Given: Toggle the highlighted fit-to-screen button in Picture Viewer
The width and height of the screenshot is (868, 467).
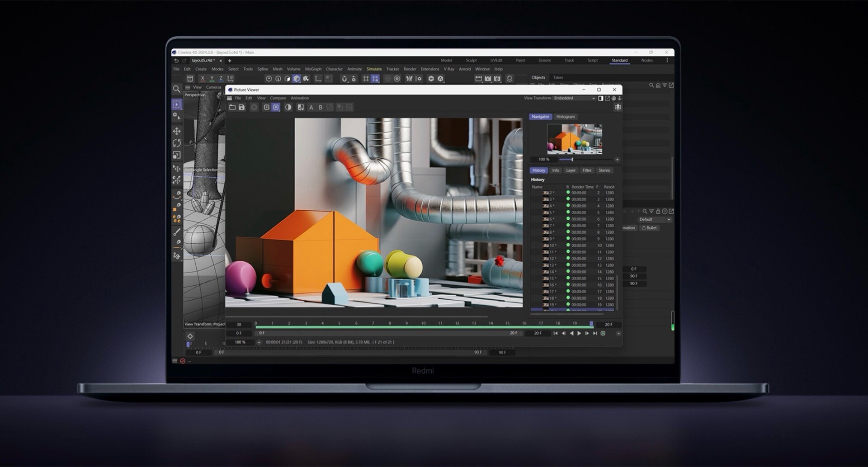Looking at the screenshot, I should click(x=276, y=107).
